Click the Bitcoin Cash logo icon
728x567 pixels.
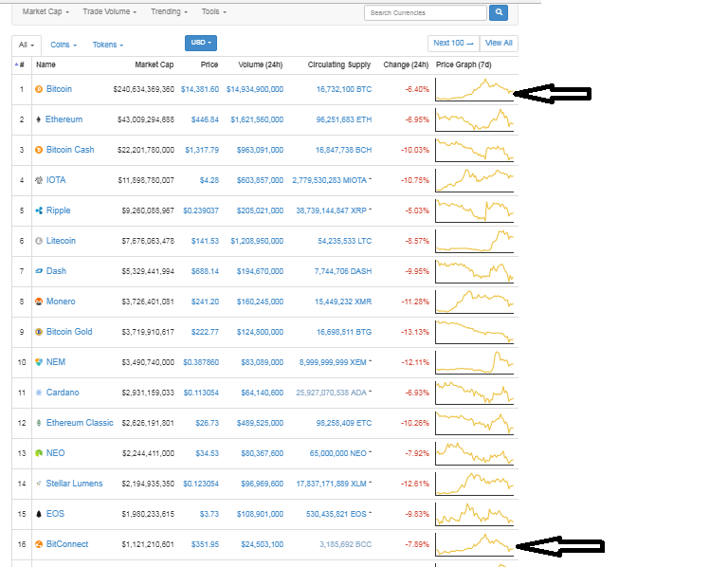(39, 150)
